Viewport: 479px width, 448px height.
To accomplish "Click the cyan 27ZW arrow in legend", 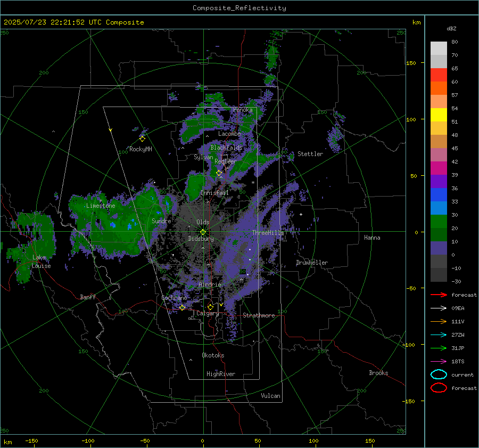I will pos(439,335).
